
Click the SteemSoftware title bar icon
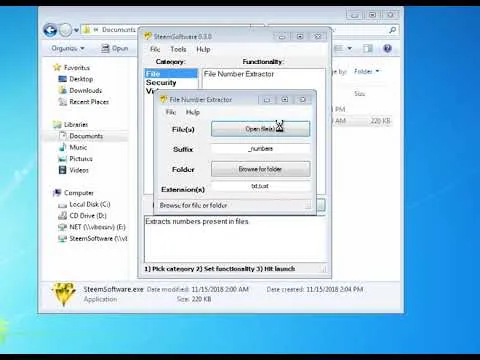click(x=148, y=36)
